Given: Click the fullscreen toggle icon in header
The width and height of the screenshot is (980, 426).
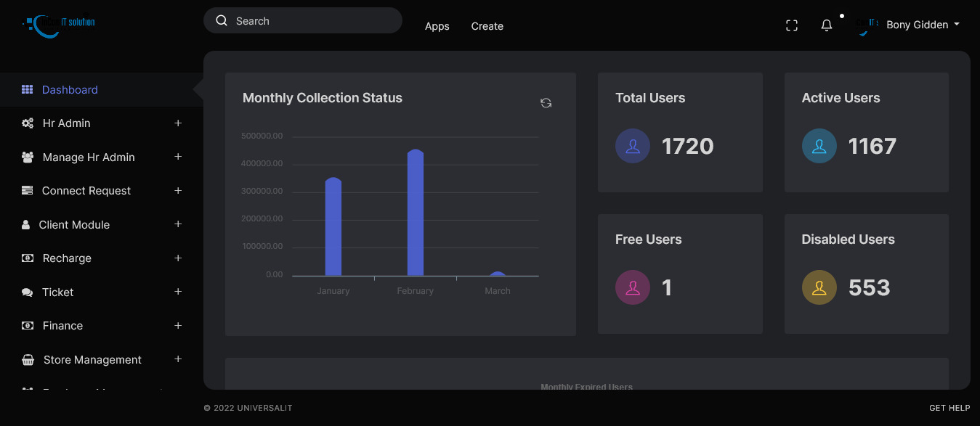Looking at the screenshot, I should point(792,25).
